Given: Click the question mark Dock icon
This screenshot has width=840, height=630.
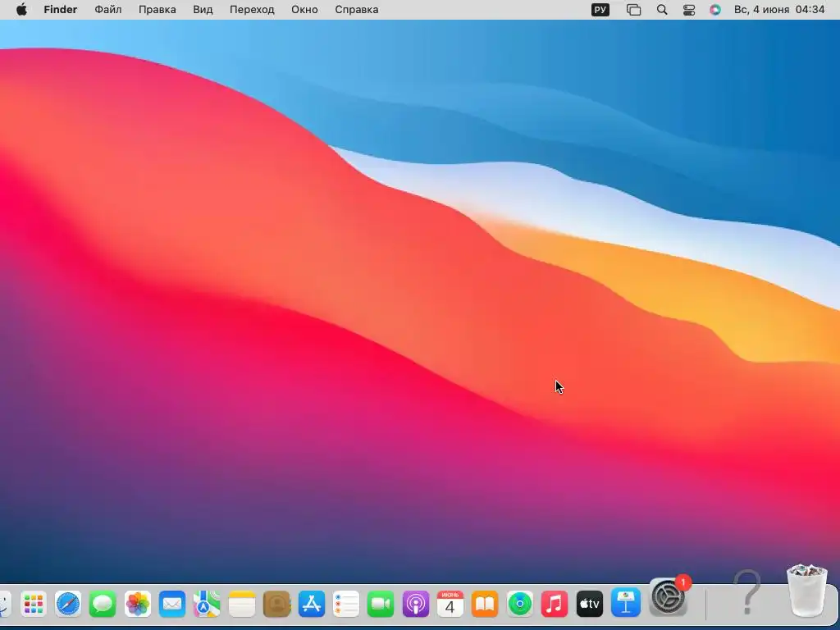Looking at the screenshot, I should 747,592.
